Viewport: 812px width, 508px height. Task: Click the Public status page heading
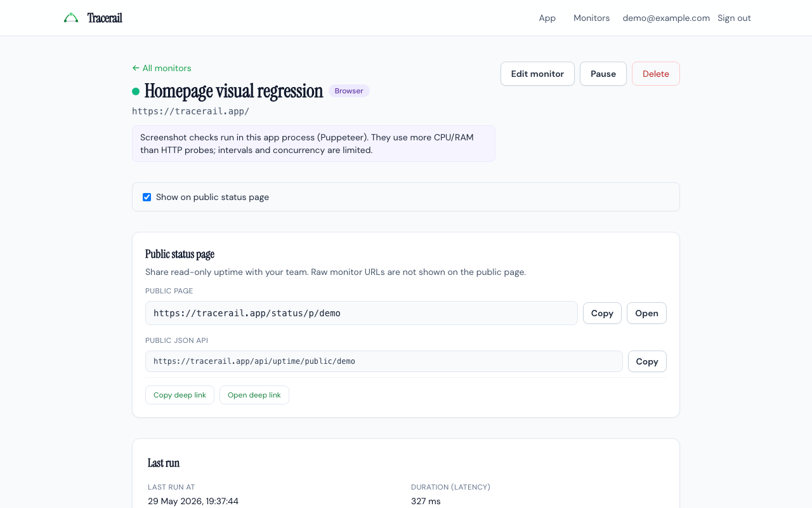pyautogui.click(x=180, y=254)
